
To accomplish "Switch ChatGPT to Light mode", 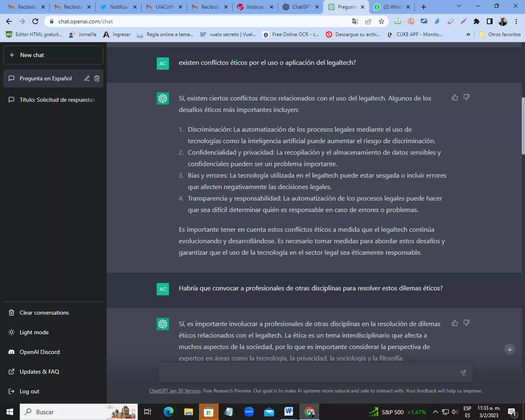I will (35, 332).
